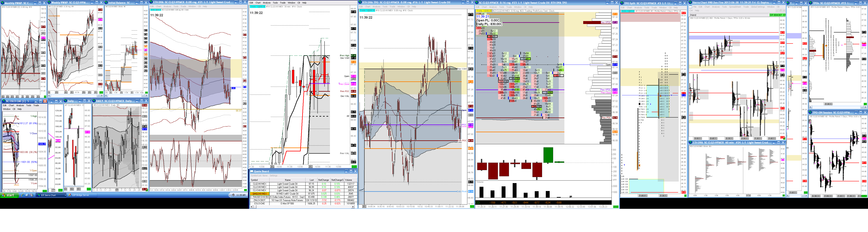
Task: Open the CB menu in the ESU3-CME window
Action: pos(14,109)
